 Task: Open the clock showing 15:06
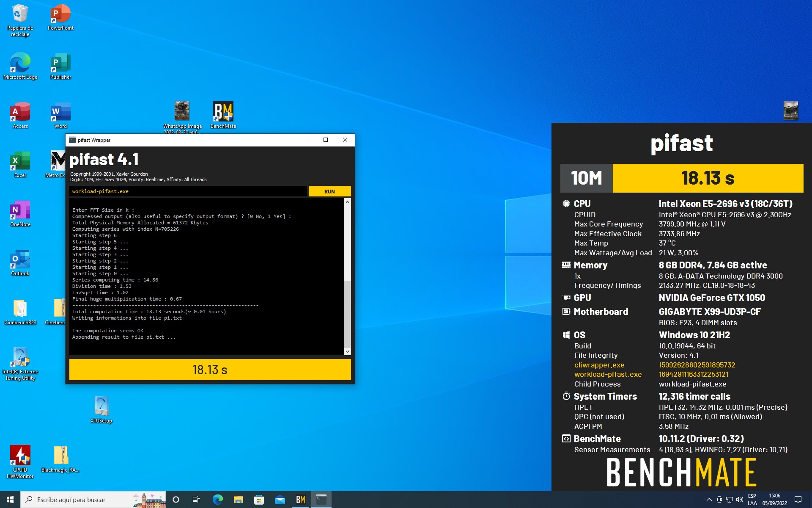point(774,500)
